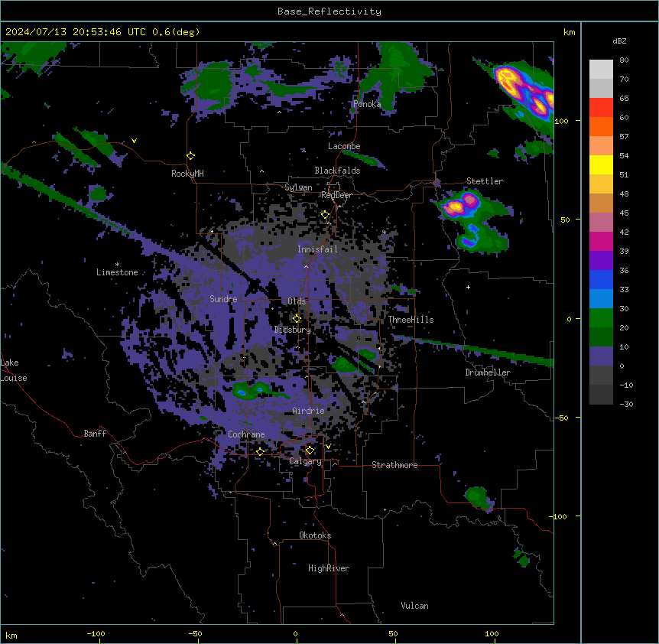Click yellow v marker northeast of Calgary

pyautogui.click(x=328, y=447)
